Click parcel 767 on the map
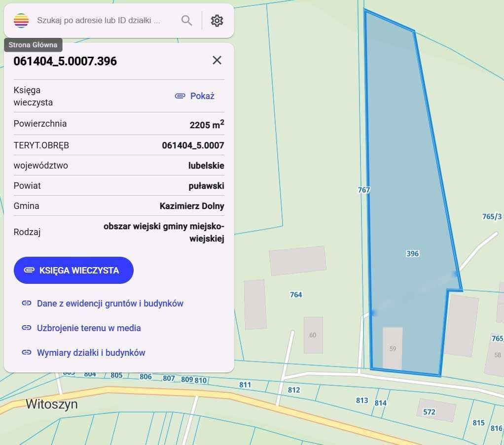The width and height of the screenshot is (504, 445). pos(363,189)
